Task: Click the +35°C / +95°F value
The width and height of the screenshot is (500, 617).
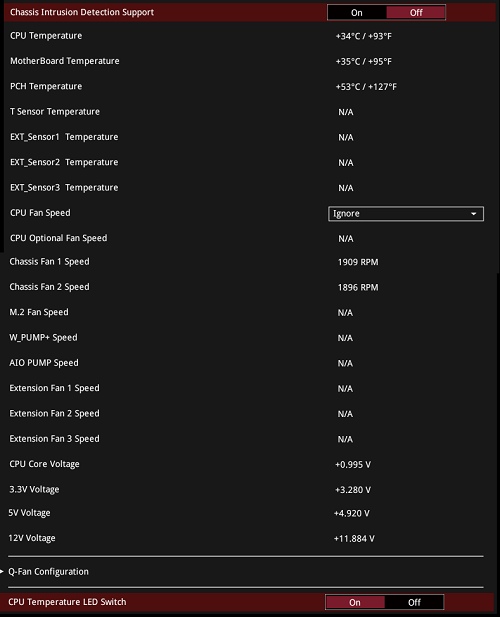Action: coord(363,61)
